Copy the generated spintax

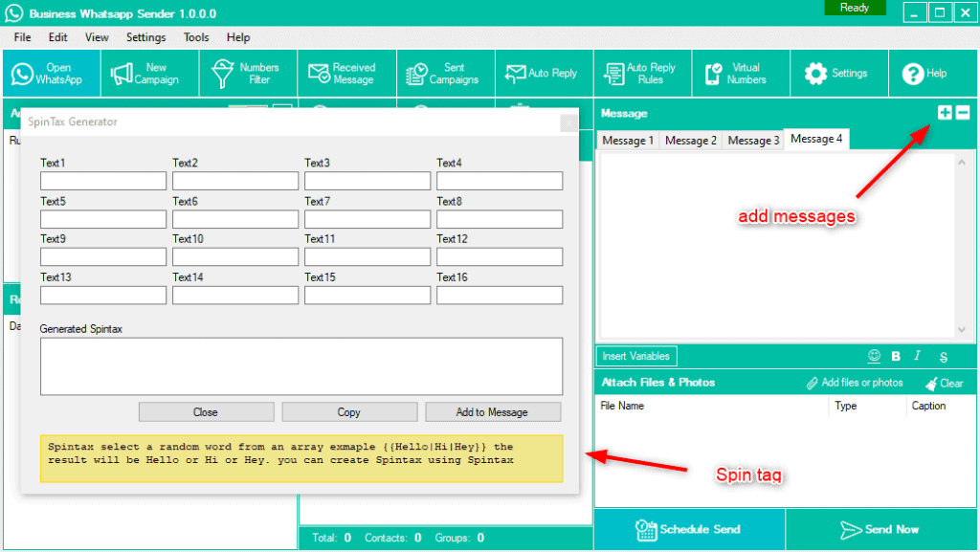coord(348,412)
